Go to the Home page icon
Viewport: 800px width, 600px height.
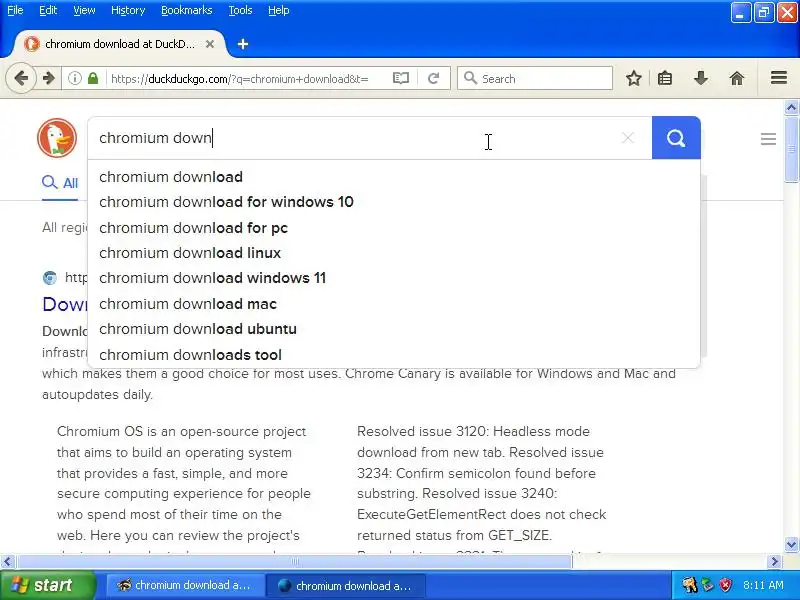tap(737, 79)
